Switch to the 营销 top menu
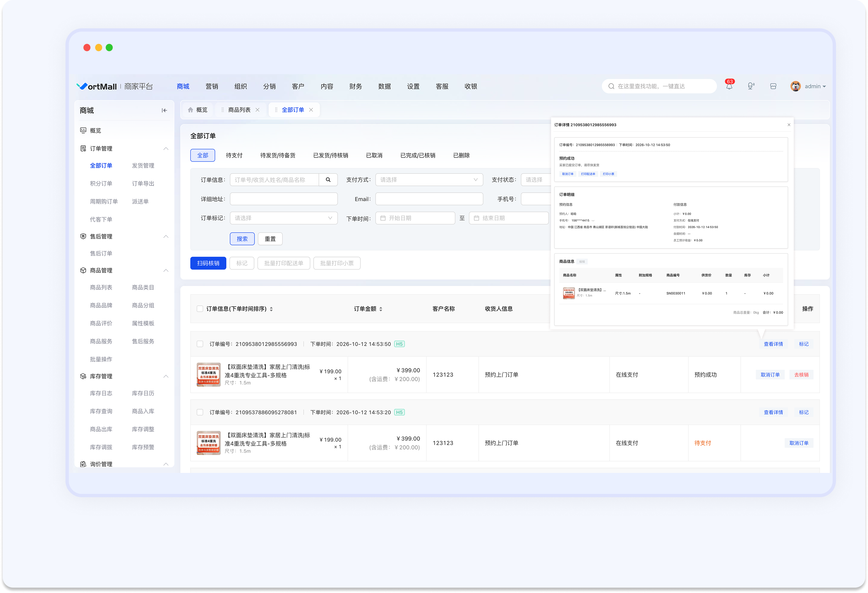868x593 pixels. (x=212, y=86)
